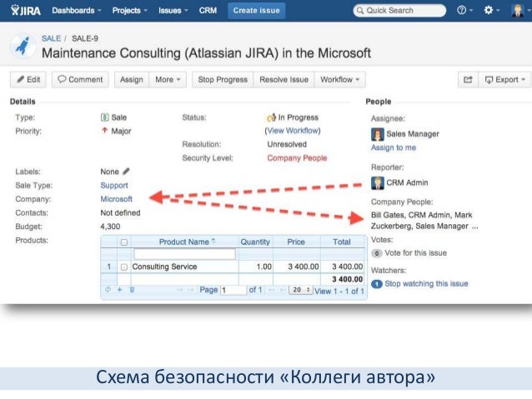This screenshot has height=399, width=532.
Task: Click the SALE-9 issue key
Action: [85, 38]
